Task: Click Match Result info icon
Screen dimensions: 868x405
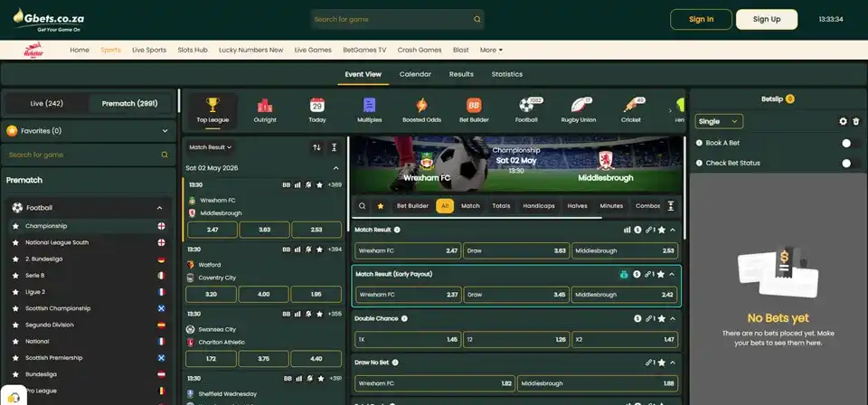Action: 397,230
